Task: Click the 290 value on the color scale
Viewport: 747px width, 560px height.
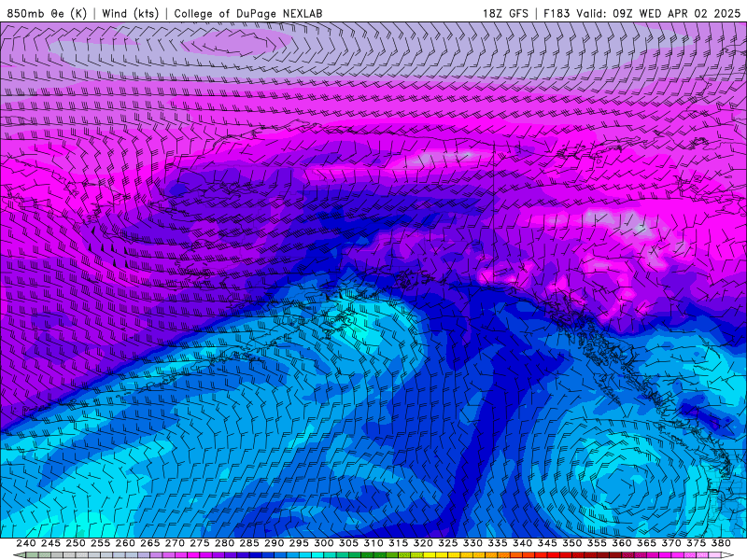Action: (x=274, y=543)
